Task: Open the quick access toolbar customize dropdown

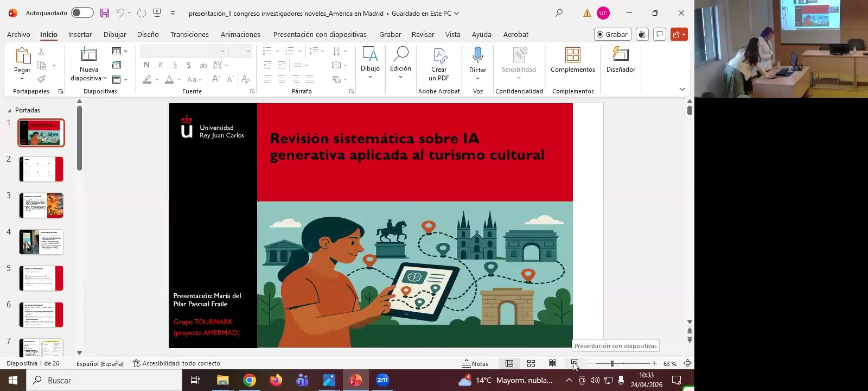Action: (173, 13)
